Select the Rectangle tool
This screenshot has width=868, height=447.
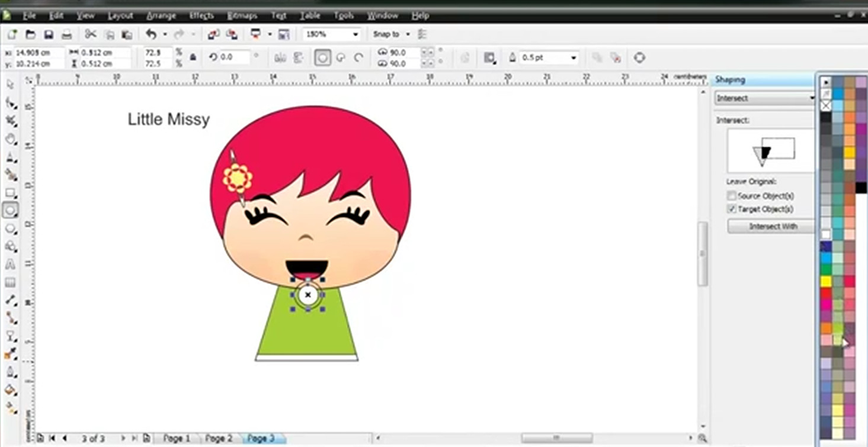[11, 193]
